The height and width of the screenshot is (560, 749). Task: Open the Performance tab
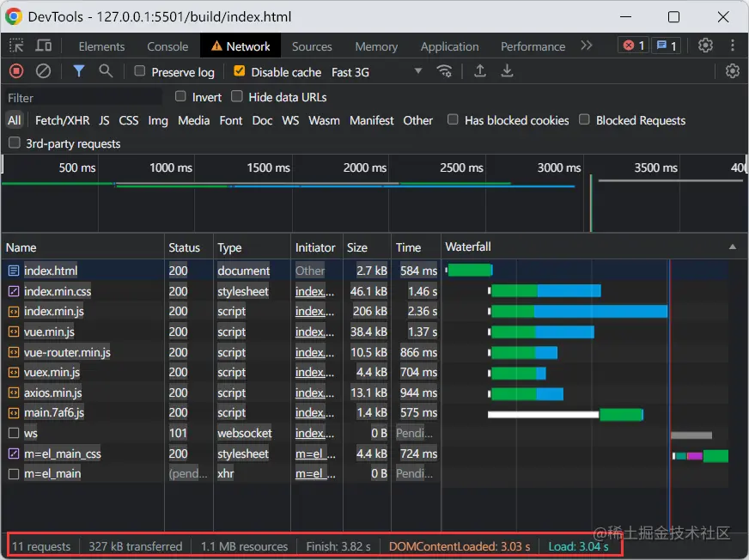coord(533,46)
